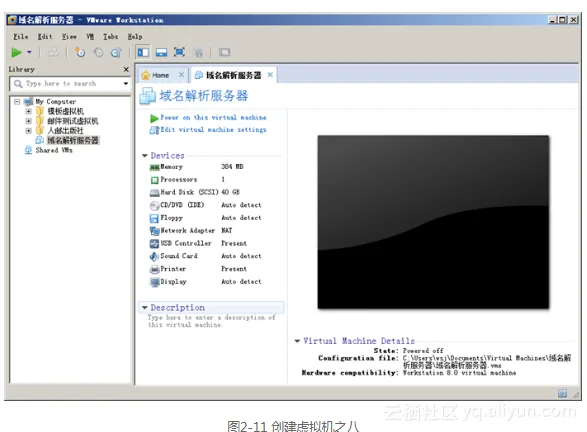Click the Sound Card device icon
Viewport: 587px width, 432px height.
click(x=154, y=256)
